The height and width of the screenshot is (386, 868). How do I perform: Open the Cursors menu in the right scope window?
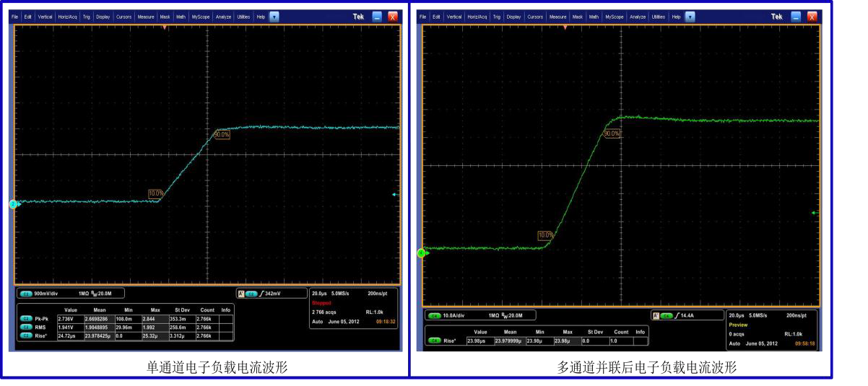pos(535,17)
